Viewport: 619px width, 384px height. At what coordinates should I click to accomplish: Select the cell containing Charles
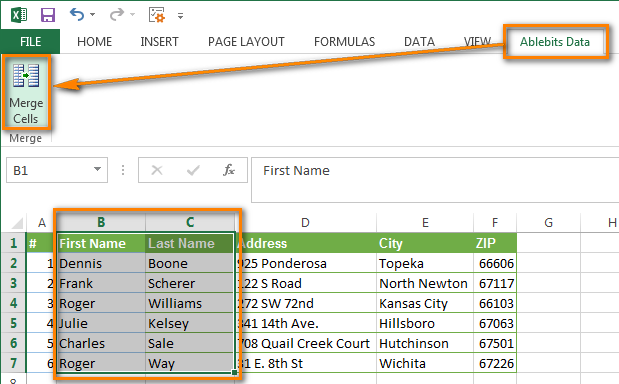(x=101, y=343)
